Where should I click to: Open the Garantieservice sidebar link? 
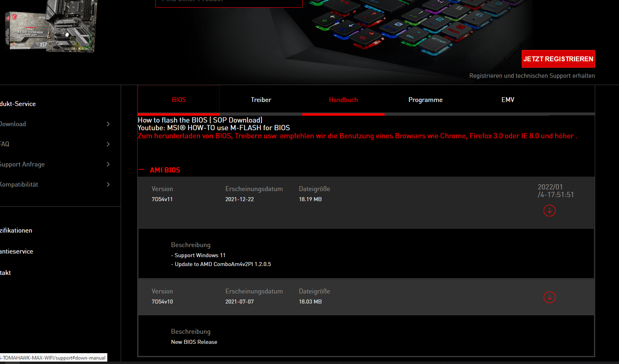tap(17, 251)
